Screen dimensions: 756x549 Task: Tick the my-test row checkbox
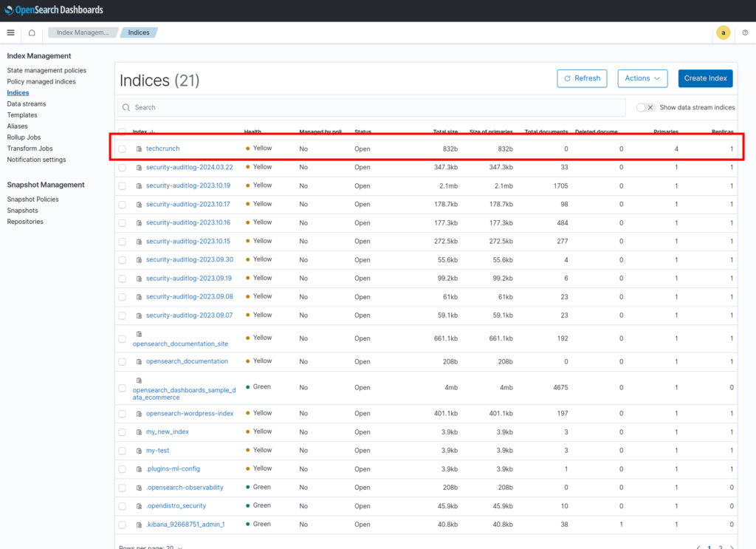pos(123,451)
